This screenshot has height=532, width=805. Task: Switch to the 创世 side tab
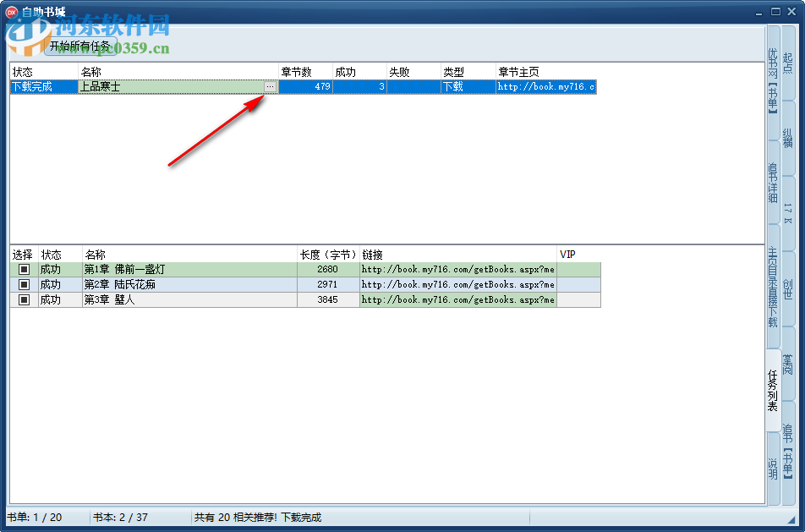(788, 288)
